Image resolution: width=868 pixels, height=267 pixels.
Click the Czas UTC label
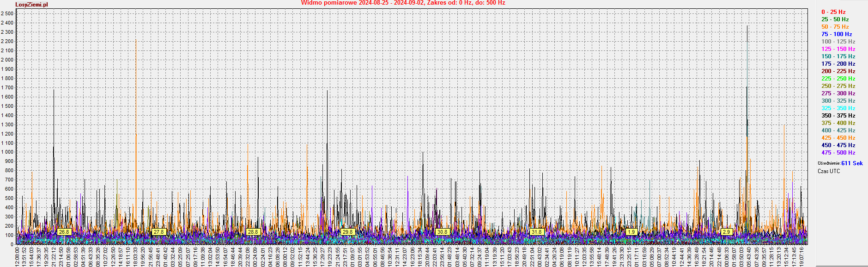click(829, 171)
